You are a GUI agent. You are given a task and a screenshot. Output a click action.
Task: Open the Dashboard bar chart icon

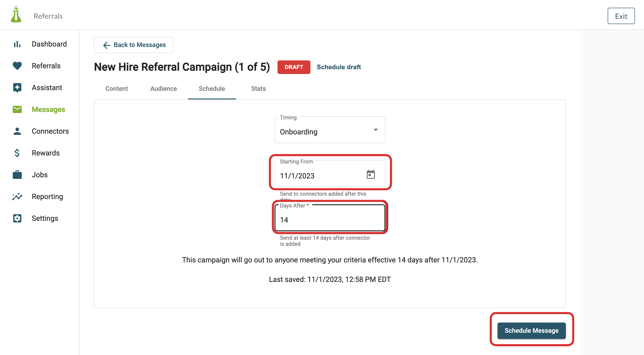coord(17,44)
